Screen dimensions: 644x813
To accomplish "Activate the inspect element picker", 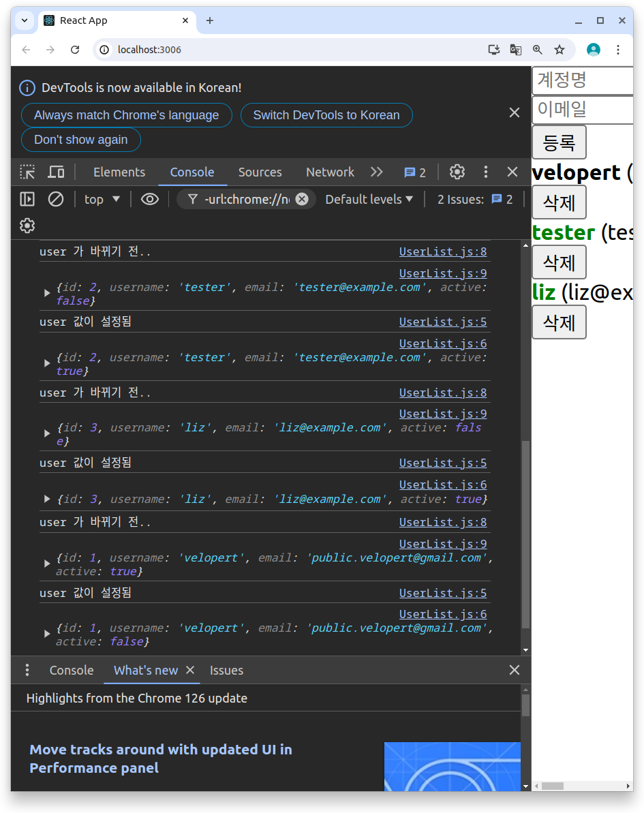I will tap(27, 172).
